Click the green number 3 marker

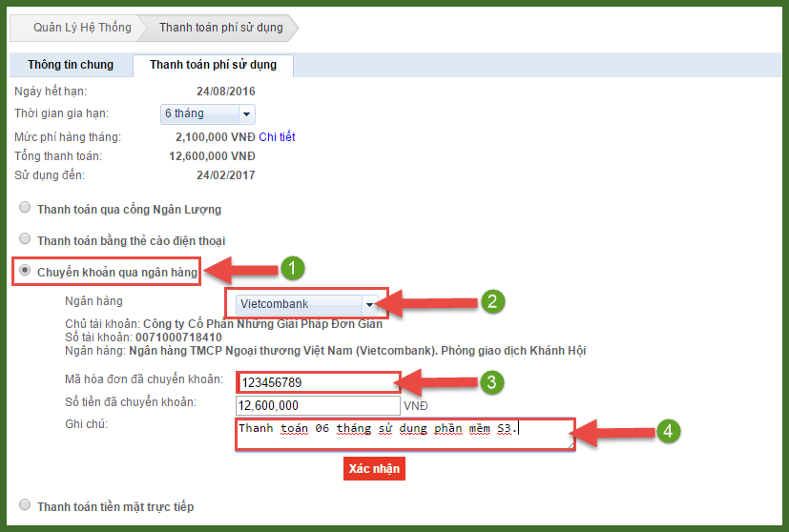pos(490,382)
